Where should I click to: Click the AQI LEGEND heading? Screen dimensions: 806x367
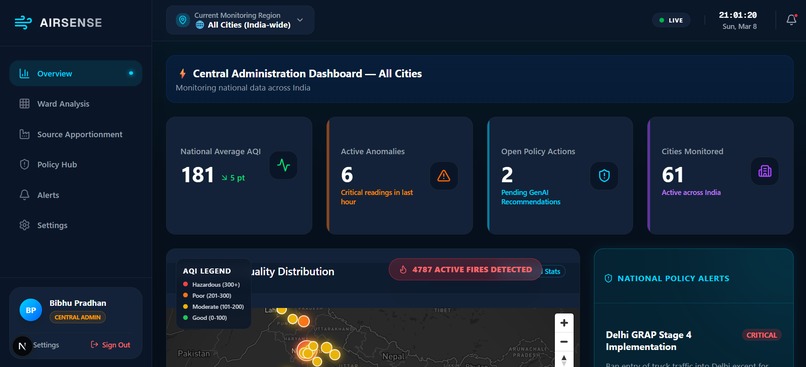[207, 271]
